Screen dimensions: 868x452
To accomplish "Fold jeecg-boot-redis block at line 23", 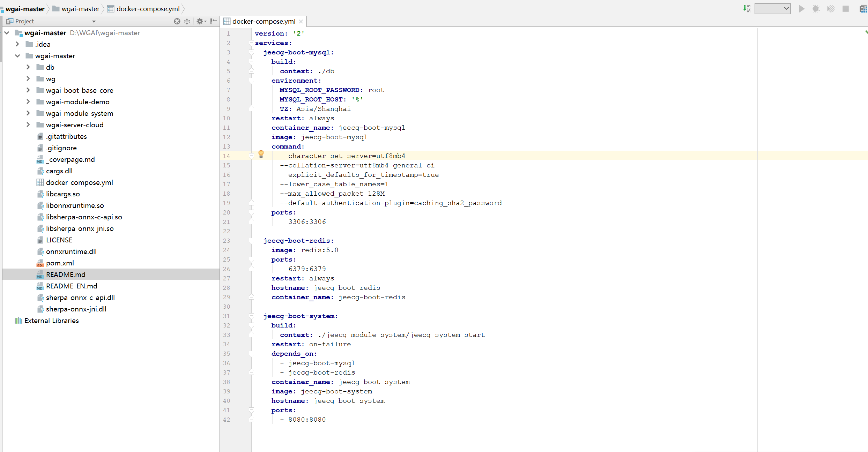I will coord(251,241).
